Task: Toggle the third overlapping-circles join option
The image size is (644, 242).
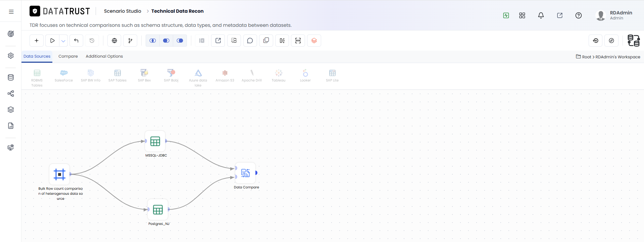Action: pos(180,41)
